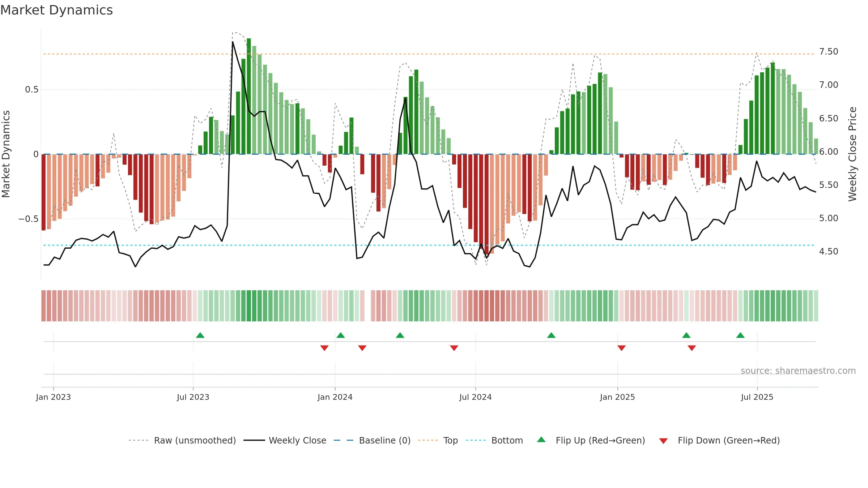868x488 pixels.
Task: Select the red flip-down marker just after January 2025
Action: click(622, 348)
